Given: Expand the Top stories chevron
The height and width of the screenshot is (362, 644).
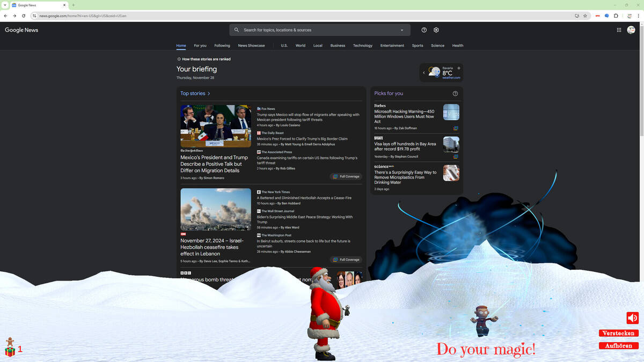Looking at the screenshot, I should point(209,93).
